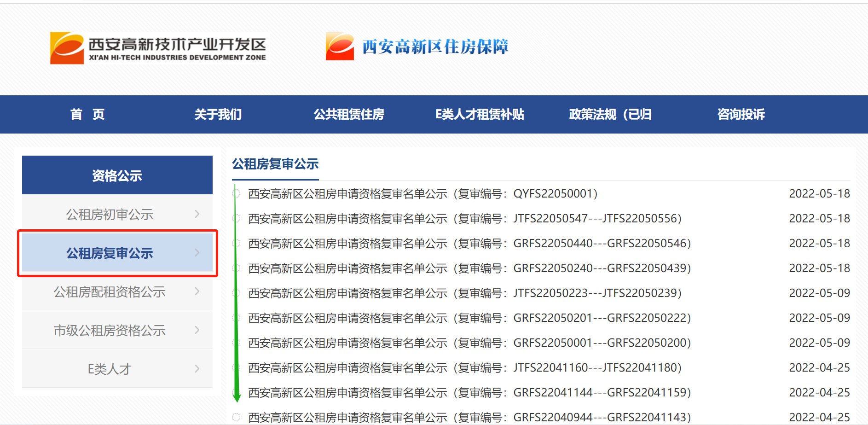Click the 西安高新区住房保障 logo icon
This screenshot has height=425, width=868.
[340, 47]
